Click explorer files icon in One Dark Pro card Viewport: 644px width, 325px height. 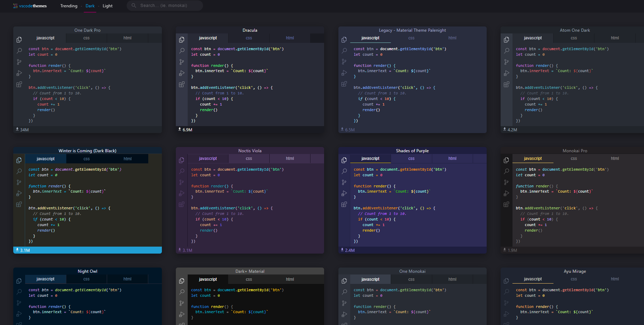[x=19, y=40]
